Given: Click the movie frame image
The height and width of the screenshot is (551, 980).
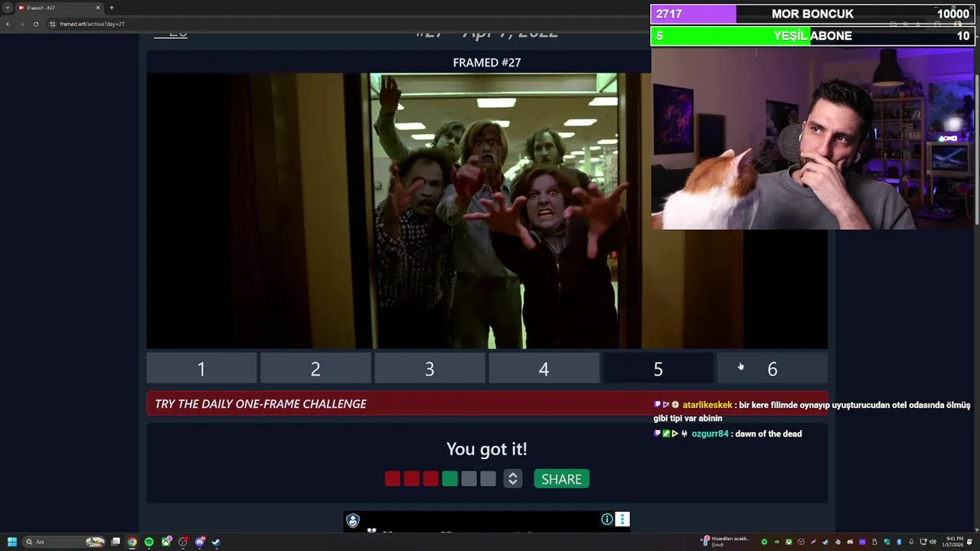Looking at the screenshot, I should (487, 210).
